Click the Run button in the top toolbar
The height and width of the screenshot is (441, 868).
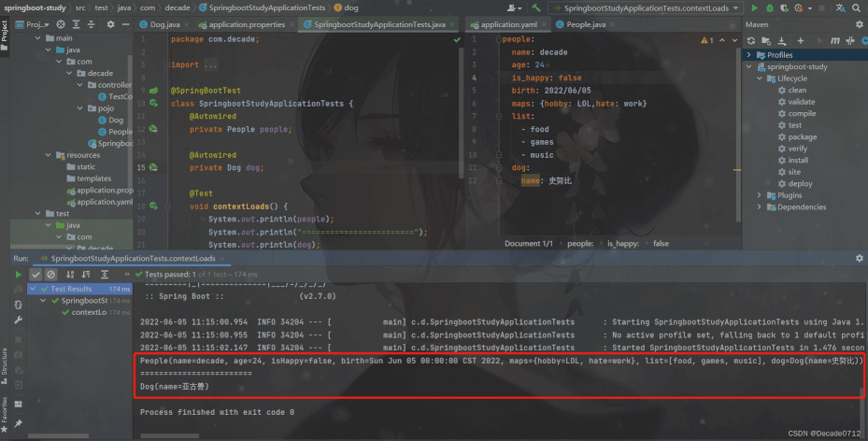755,7
